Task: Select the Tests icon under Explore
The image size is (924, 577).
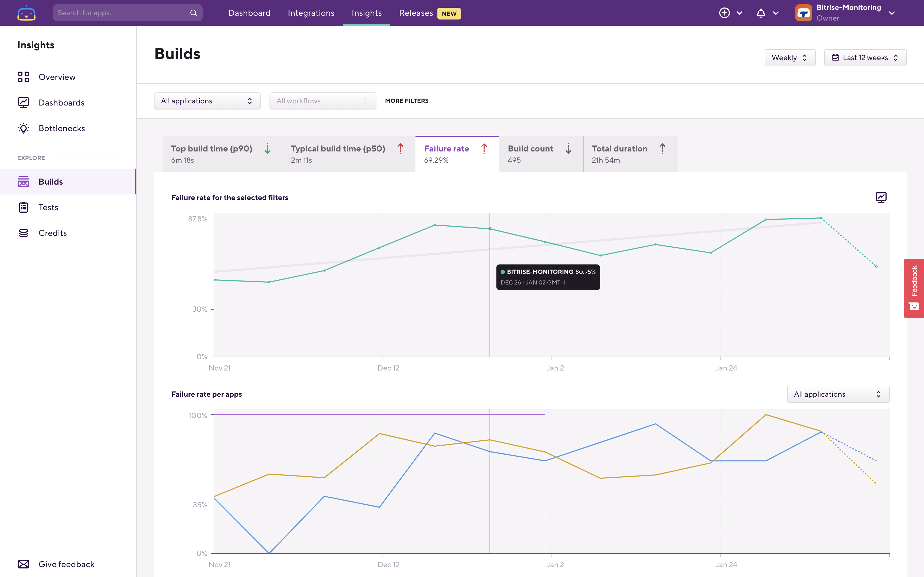Action: click(x=24, y=207)
